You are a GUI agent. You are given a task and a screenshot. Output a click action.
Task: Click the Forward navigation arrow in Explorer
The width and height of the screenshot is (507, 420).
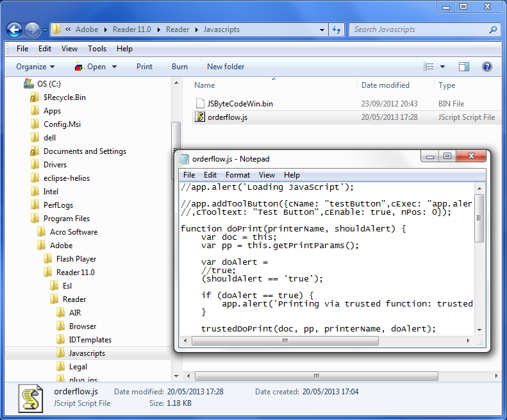click(32, 29)
